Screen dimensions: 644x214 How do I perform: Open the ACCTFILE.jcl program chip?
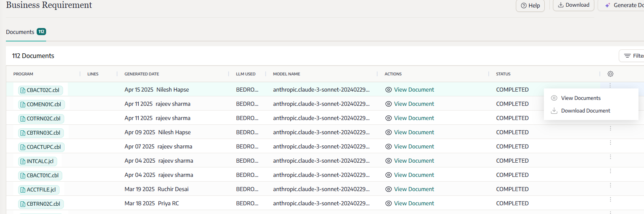[39, 190]
